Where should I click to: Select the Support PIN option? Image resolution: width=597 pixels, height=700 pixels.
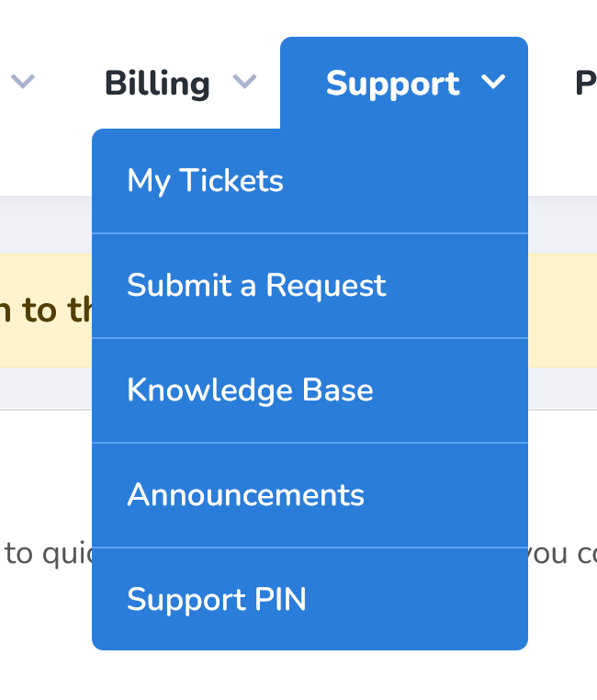pos(310,599)
